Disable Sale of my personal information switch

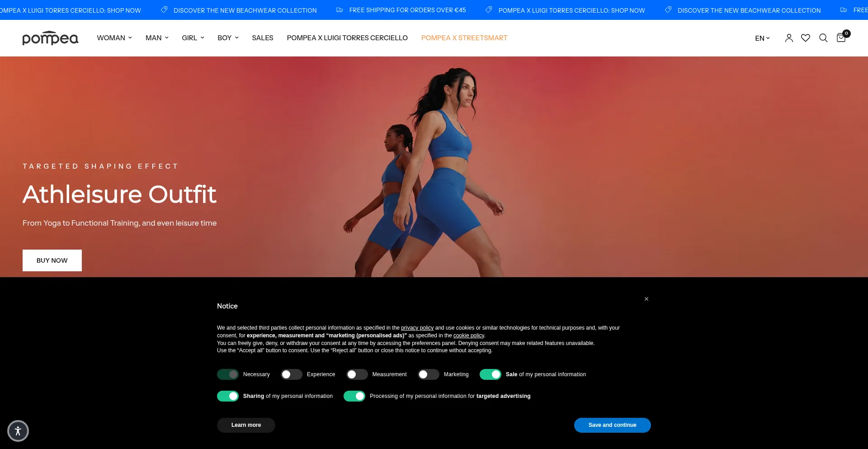click(491, 374)
